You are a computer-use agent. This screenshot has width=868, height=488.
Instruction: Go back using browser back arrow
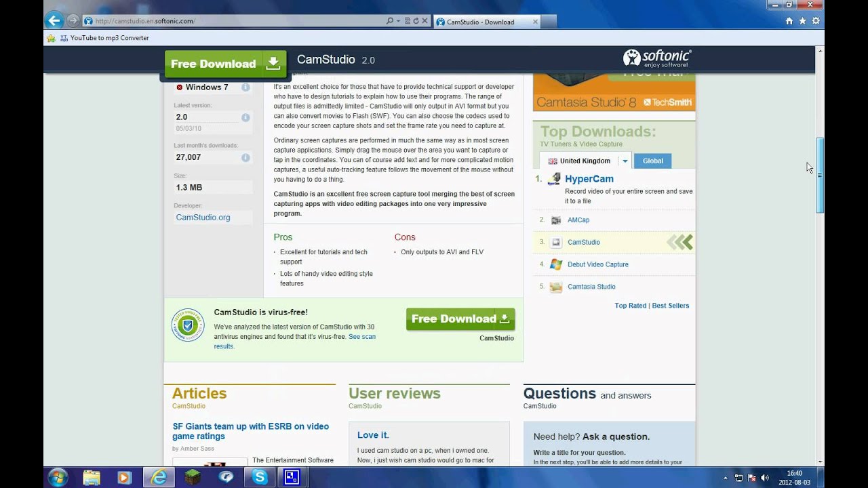click(54, 20)
